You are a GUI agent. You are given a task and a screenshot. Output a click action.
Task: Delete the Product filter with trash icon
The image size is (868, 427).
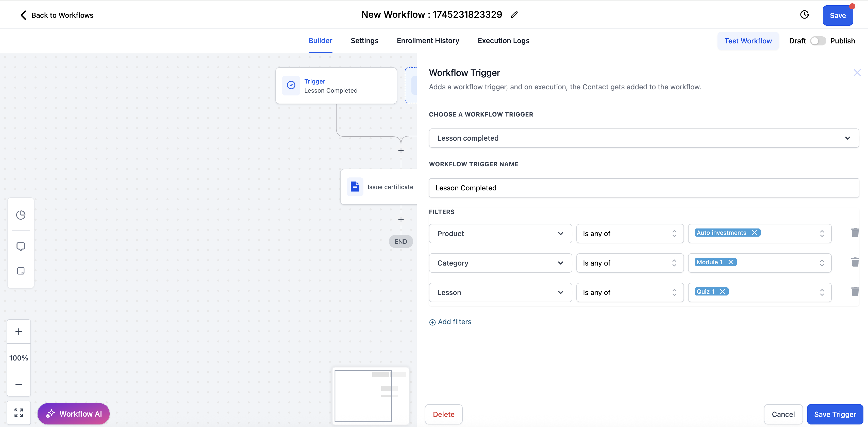(x=855, y=233)
